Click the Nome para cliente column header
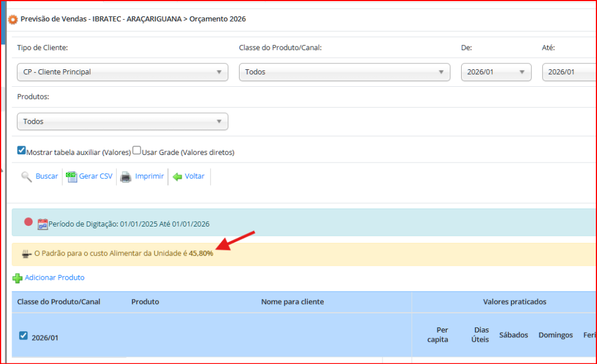This screenshot has height=364, width=597. (x=292, y=302)
